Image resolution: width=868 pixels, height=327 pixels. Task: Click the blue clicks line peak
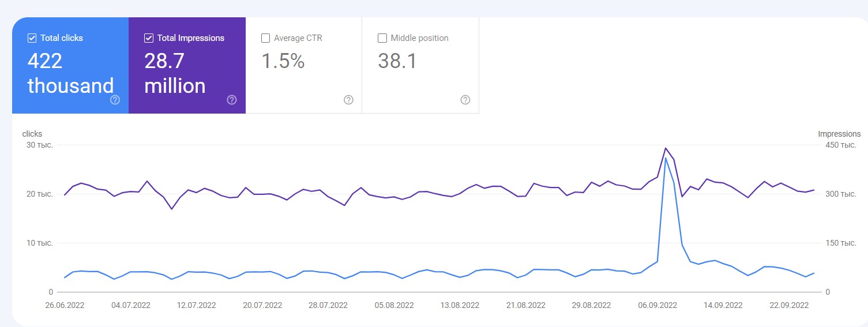pyautogui.click(x=666, y=158)
